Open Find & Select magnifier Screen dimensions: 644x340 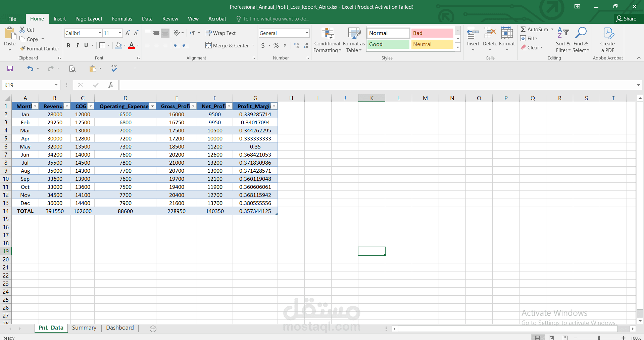pyautogui.click(x=581, y=40)
